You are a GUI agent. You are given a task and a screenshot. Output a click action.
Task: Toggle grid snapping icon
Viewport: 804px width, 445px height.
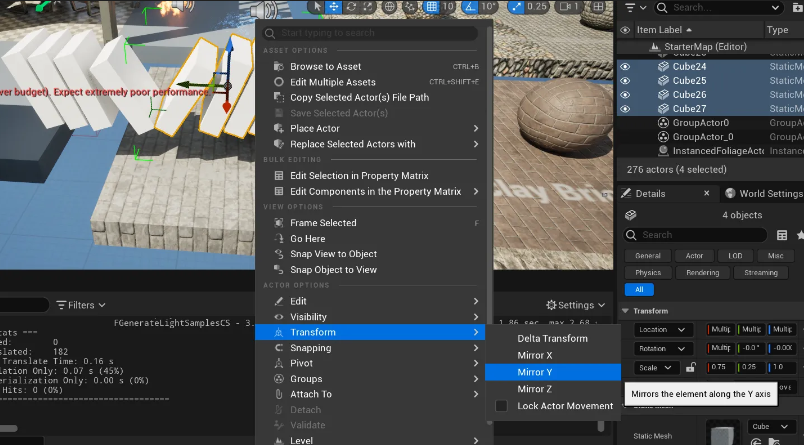point(432,7)
